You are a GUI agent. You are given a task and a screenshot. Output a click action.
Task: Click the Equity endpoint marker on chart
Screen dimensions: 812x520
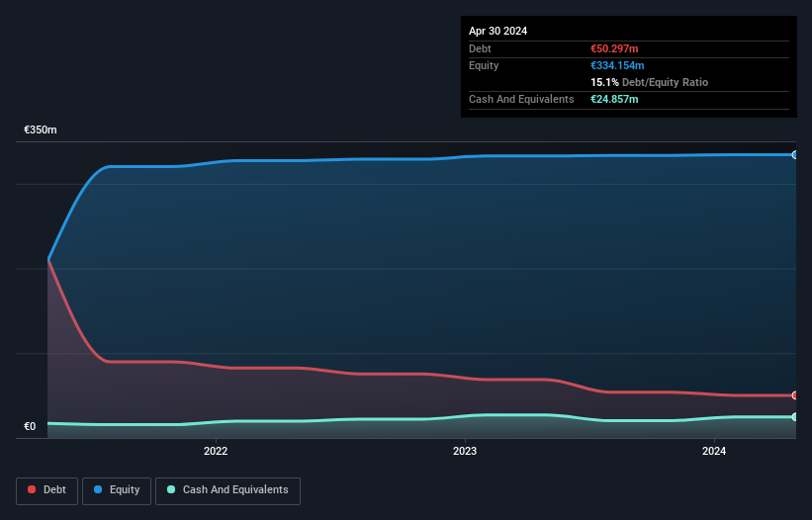795,154
